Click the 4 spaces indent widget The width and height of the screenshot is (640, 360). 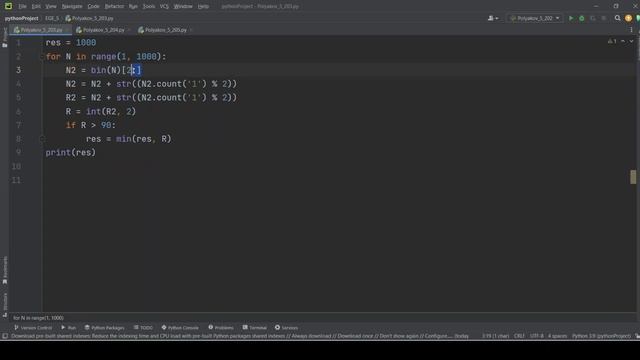click(x=557, y=336)
